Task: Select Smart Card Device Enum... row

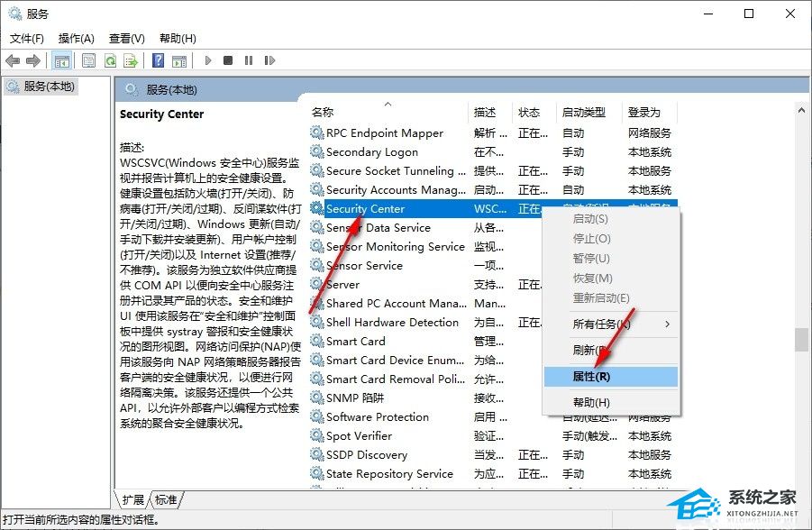Action: 492,360
